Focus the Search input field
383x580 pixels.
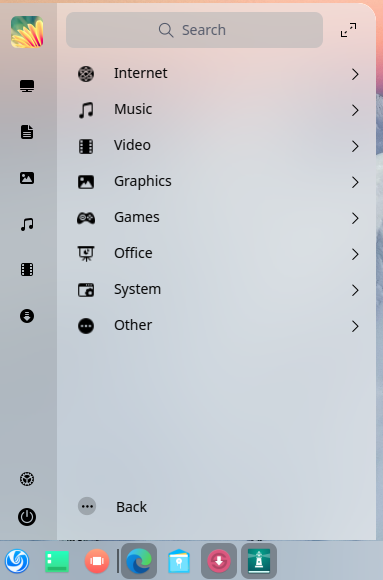[x=194, y=30]
